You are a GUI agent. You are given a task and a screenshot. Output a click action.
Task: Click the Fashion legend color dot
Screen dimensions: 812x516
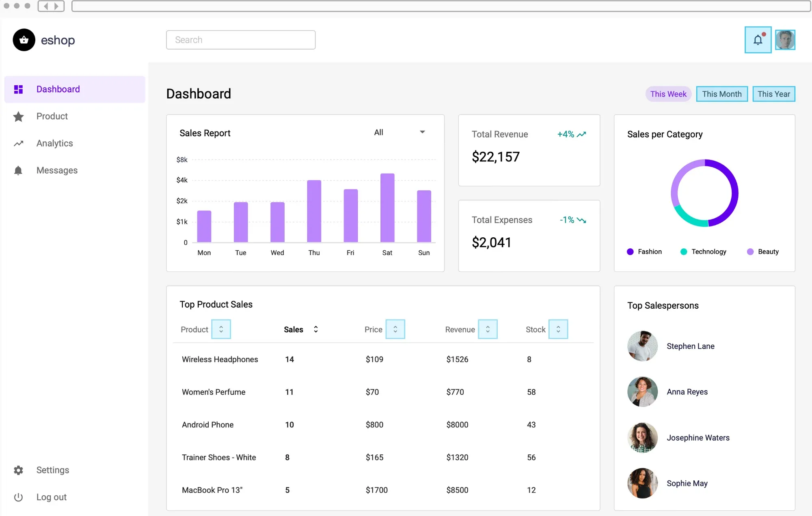[x=630, y=252]
